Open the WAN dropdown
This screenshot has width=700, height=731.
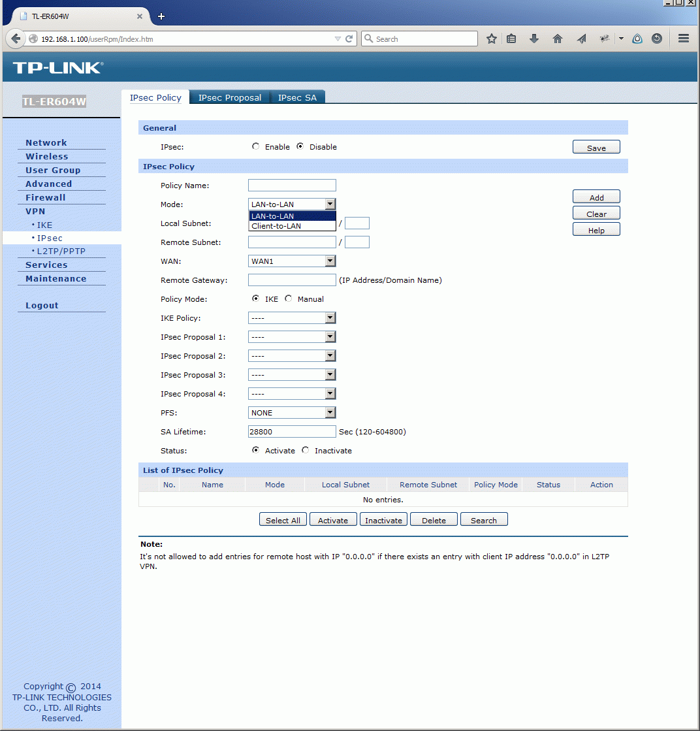tap(292, 261)
